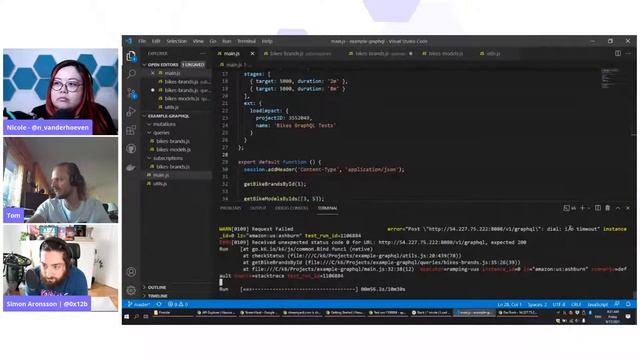The width and height of the screenshot is (640, 360).
Task: Open the editor More Actions ellipsis
Action: (x=628, y=53)
